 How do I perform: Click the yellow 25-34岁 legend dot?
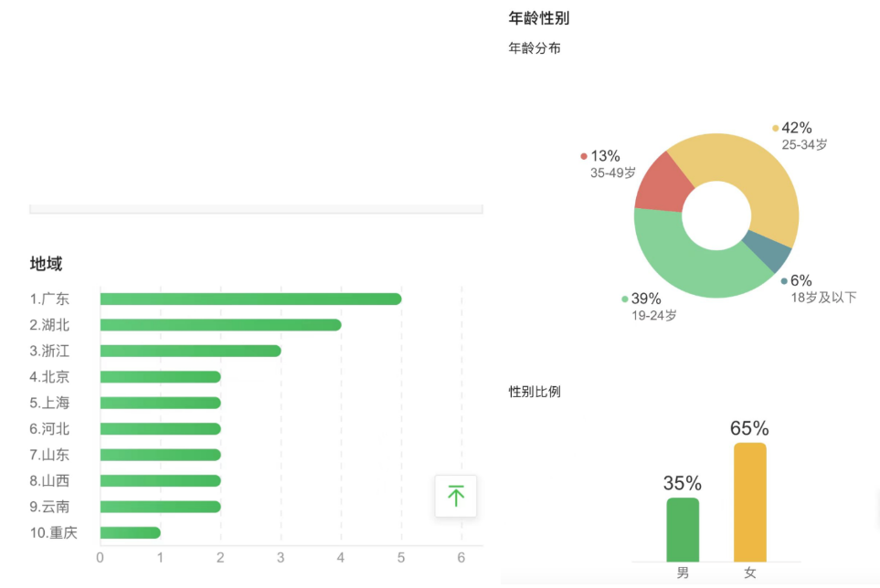click(x=776, y=128)
